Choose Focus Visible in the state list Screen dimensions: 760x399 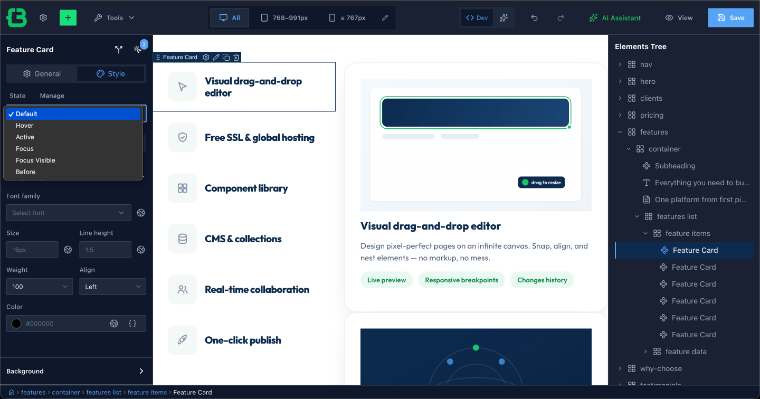73,160
